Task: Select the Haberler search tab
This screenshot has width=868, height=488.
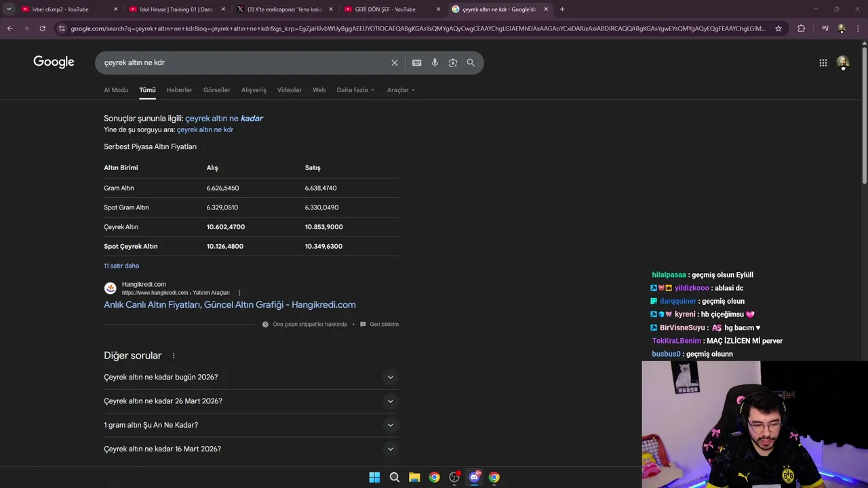Action: tap(179, 90)
